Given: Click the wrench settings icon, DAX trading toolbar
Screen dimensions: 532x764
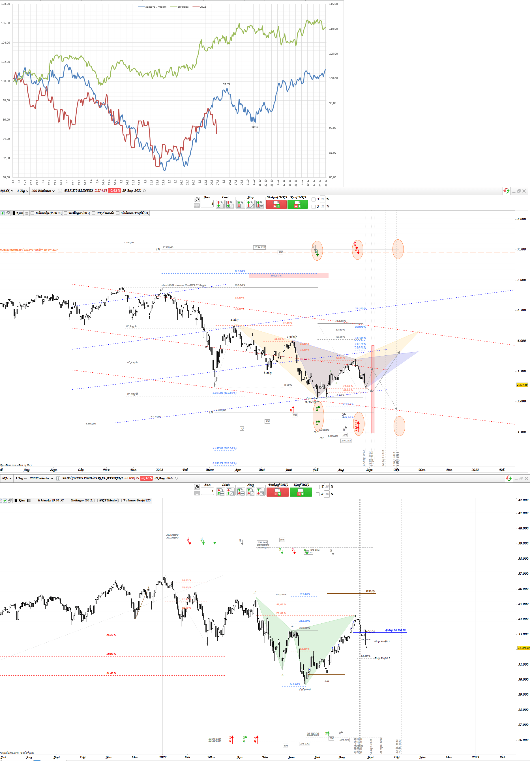Looking at the screenshot, I should click(x=197, y=199).
